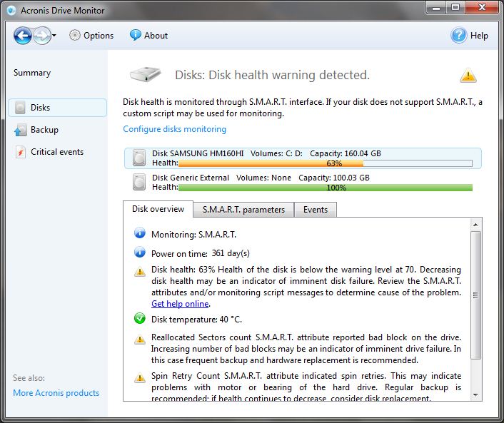
Task: Click the overview scrollbar up arrow
Action: 475,225
